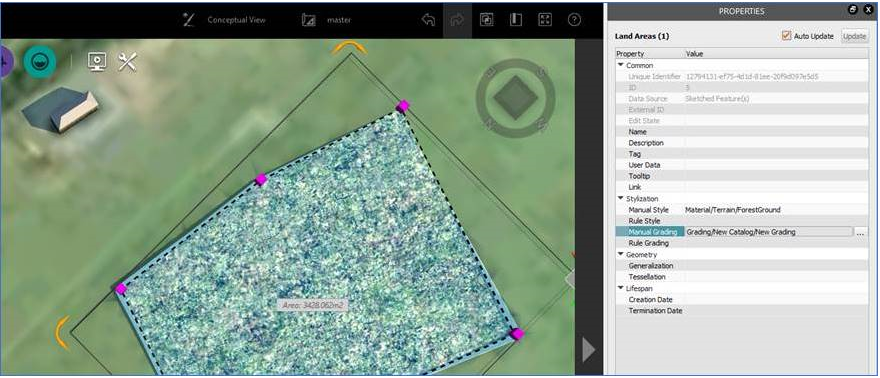Open the presentation monitor tool
The width and height of the screenshot is (880, 378).
pos(97,62)
